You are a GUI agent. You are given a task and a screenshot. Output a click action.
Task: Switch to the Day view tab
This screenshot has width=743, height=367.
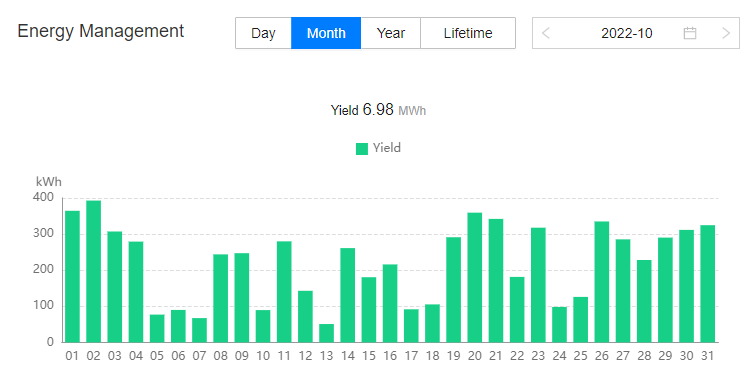pos(263,33)
